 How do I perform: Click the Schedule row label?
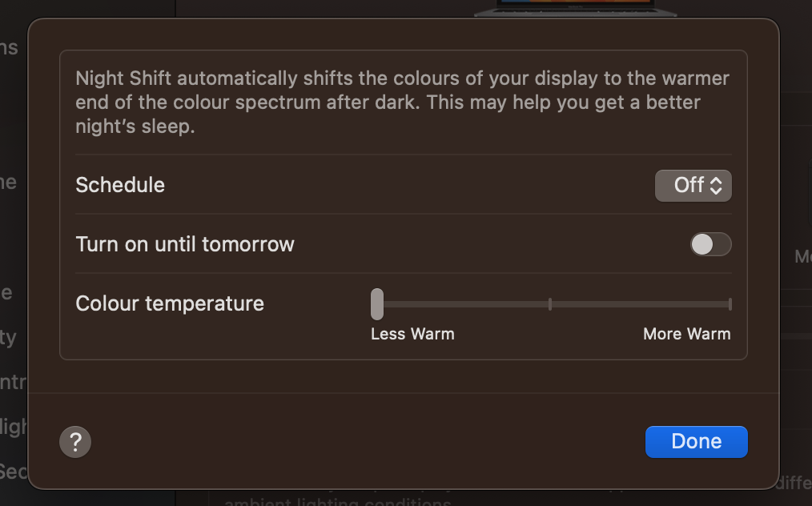click(120, 185)
